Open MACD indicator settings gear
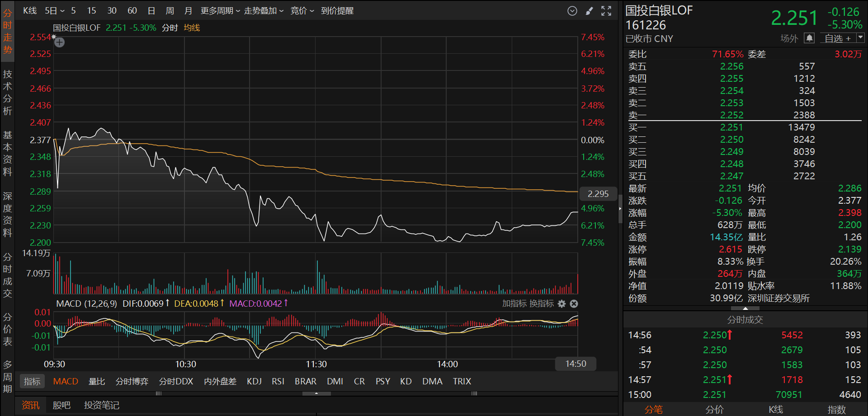 561,304
